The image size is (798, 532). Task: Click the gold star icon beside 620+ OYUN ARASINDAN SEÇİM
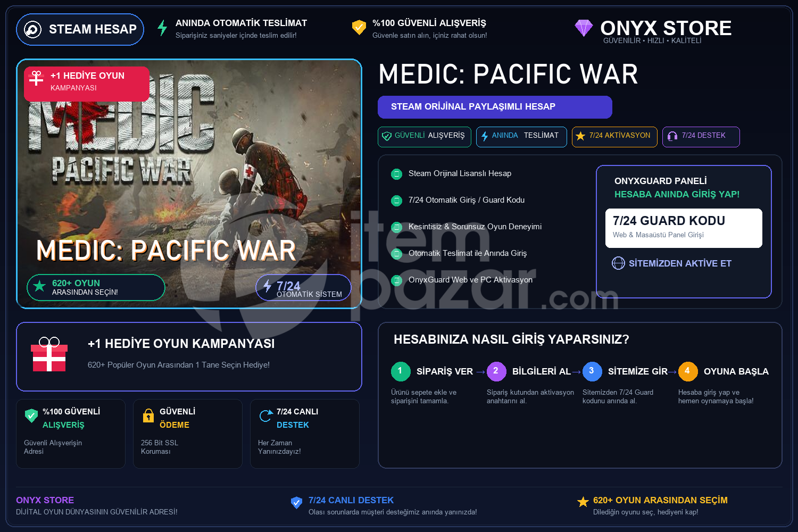(x=583, y=502)
